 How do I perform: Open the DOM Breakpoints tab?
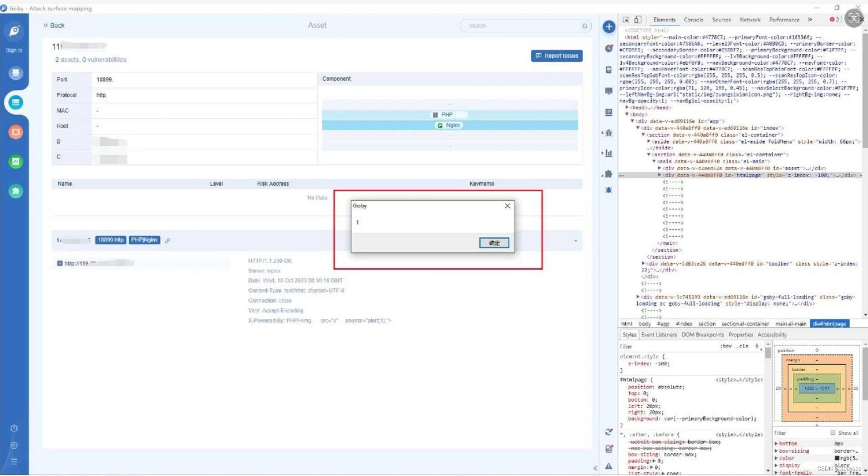[x=702, y=335]
